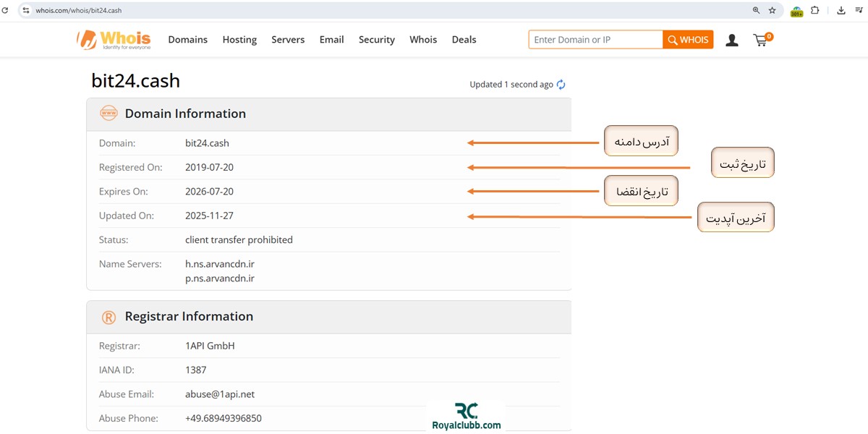
Task: Open the Servers menu
Action: (x=288, y=40)
